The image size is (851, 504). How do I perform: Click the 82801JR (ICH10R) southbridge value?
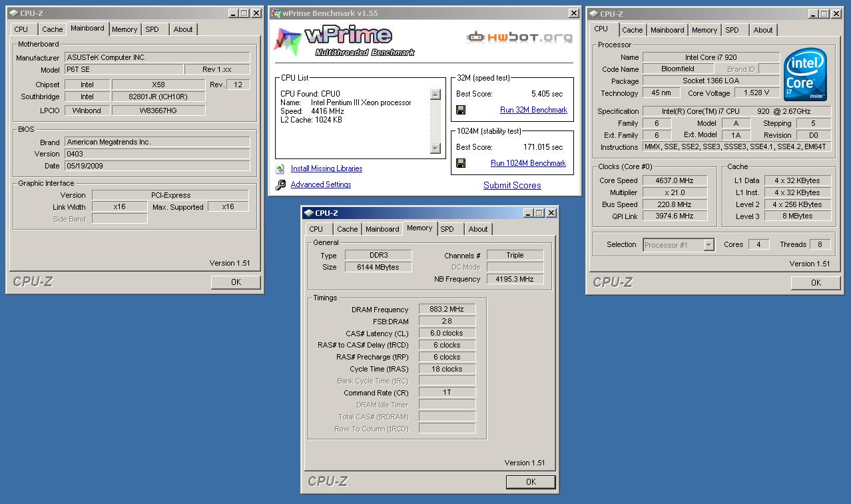click(x=158, y=97)
